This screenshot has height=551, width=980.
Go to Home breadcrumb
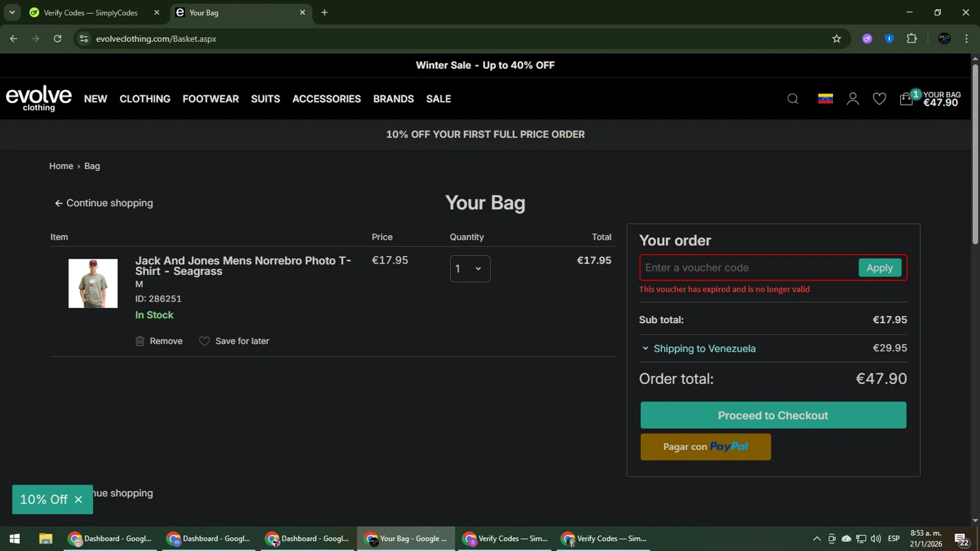pyautogui.click(x=61, y=166)
